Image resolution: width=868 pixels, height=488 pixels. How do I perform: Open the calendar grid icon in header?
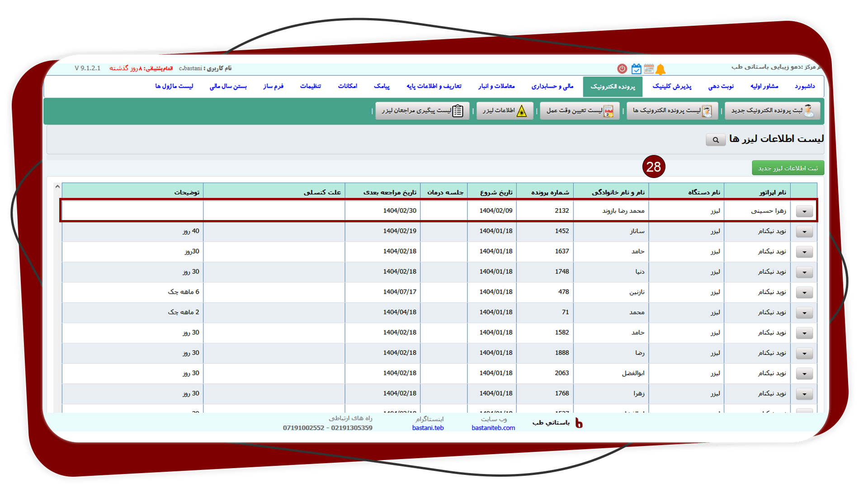(x=649, y=69)
